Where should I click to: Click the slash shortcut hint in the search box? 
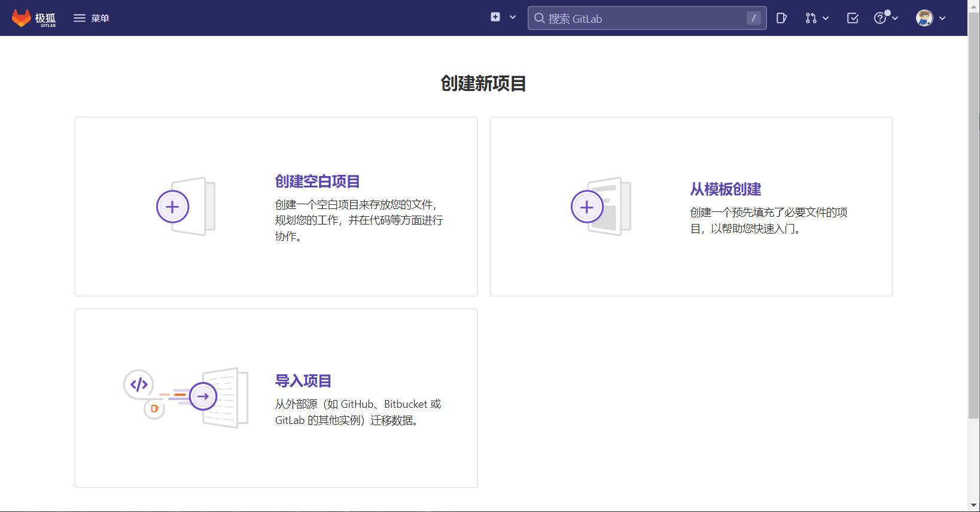(x=753, y=18)
